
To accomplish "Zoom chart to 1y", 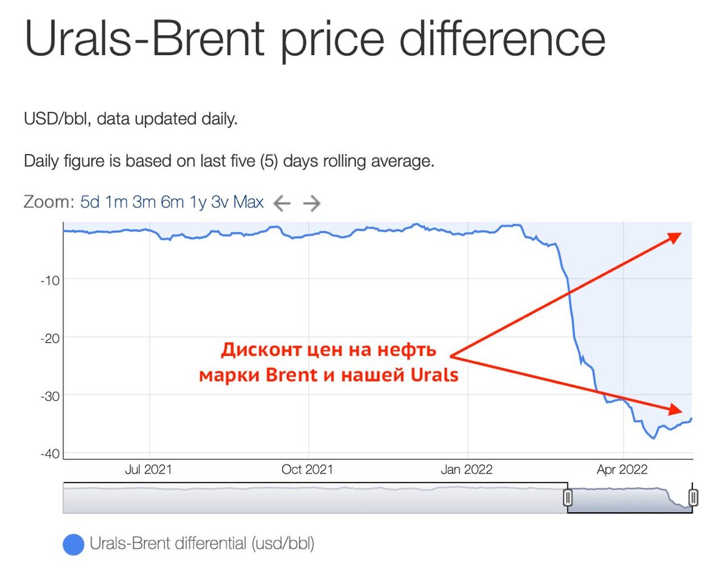I will [198, 202].
